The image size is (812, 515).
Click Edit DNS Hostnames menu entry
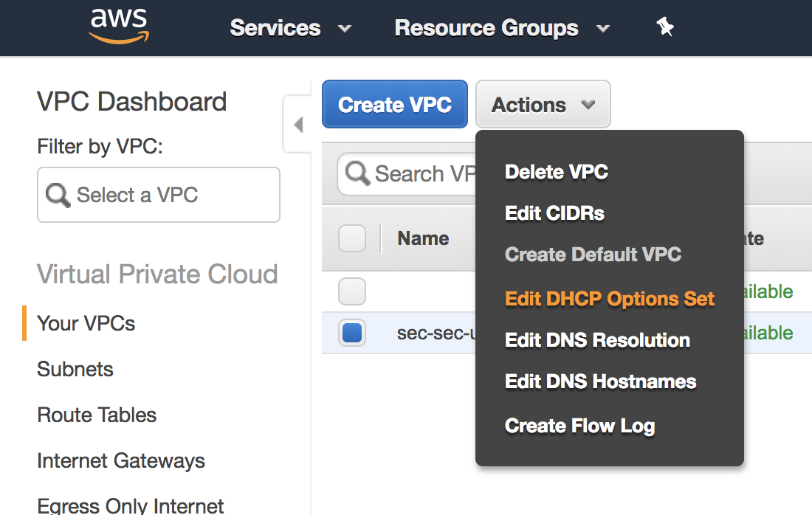600,381
